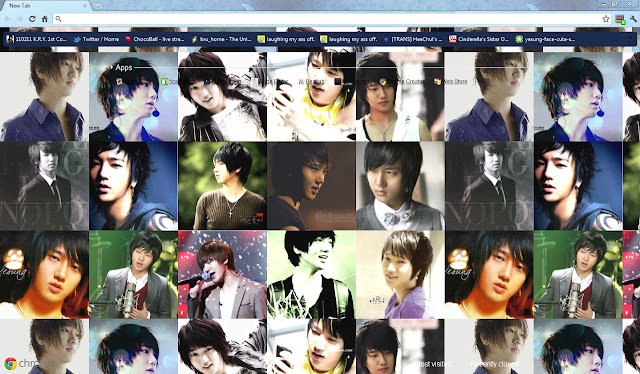The height and width of the screenshot is (374, 640).
Task: Bookmark this page with the star icon
Action: pyautogui.click(x=606, y=19)
